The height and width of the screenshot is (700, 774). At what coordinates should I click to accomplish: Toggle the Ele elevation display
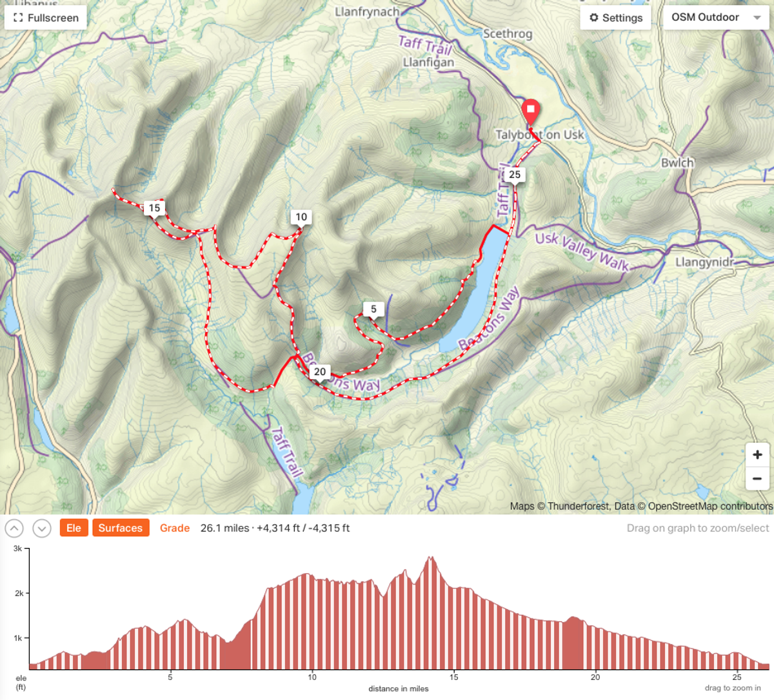(74, 528)
